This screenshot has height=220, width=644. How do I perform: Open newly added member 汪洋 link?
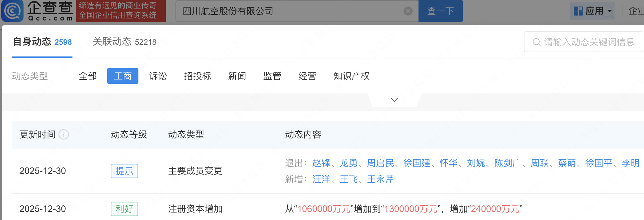pyautogui.click(x=321, y=179)
